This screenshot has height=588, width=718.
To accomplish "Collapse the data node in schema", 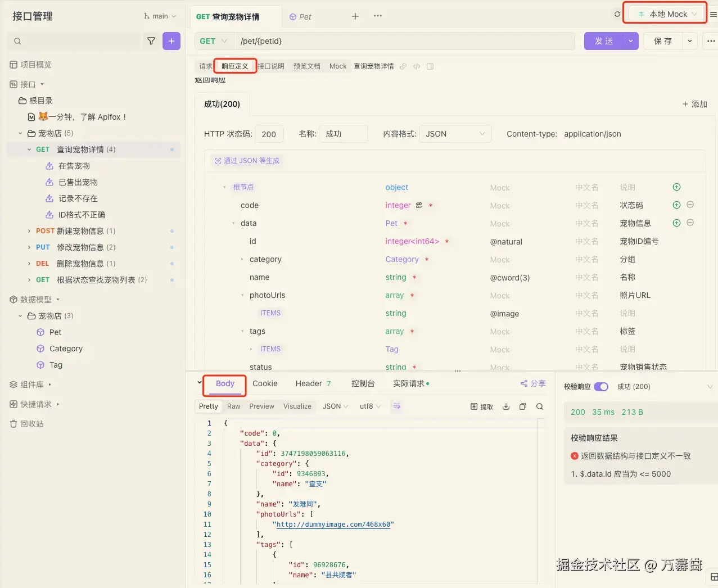I will pyautogui.click(x=233, y=223).
